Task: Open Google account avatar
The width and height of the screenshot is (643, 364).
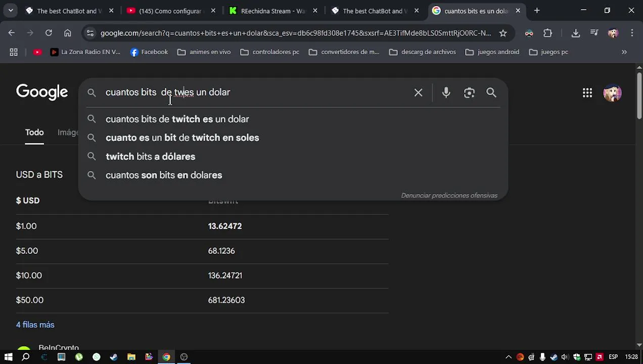Action: 612,93
